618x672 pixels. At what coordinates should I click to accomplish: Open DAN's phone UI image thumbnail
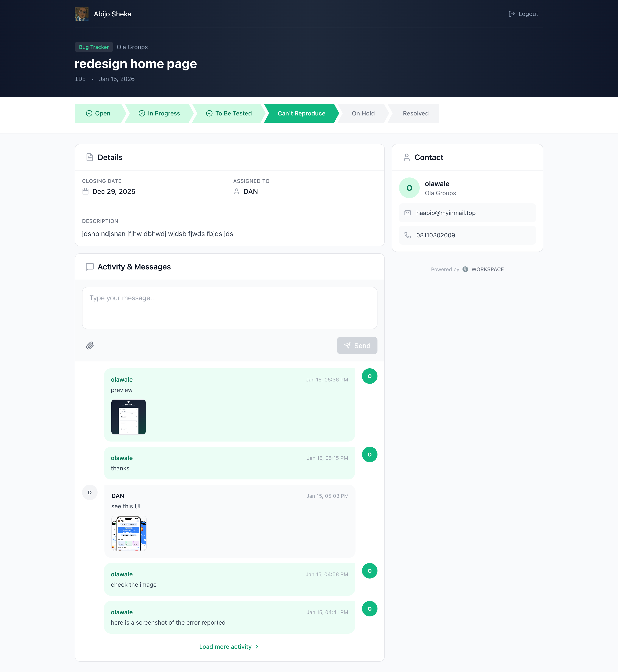click(x=129, y=533)
